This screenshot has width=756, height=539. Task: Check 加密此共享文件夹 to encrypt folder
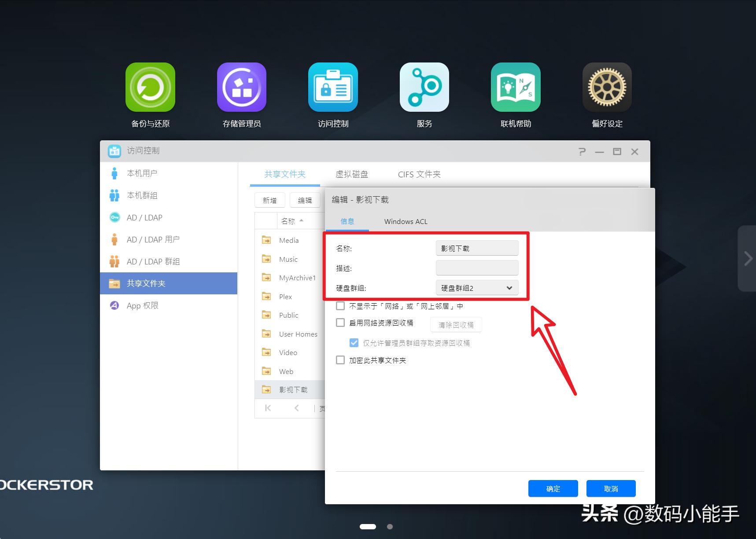click(x=340, y=359)
